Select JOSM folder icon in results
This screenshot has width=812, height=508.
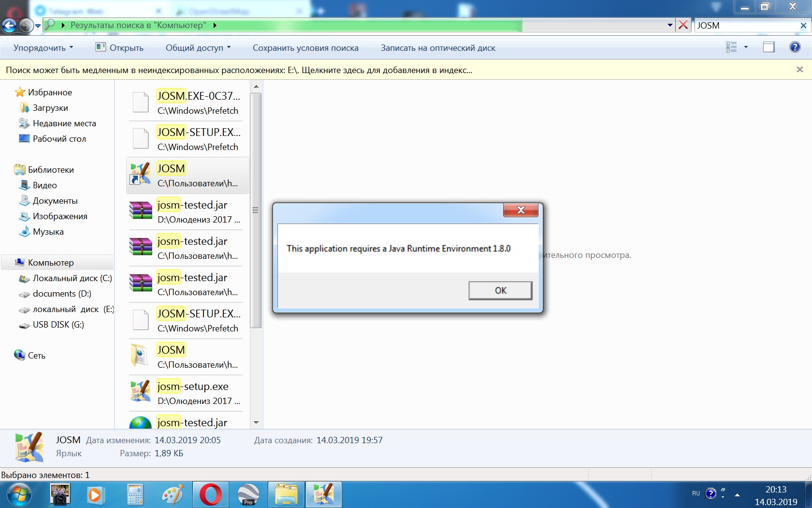140,356
